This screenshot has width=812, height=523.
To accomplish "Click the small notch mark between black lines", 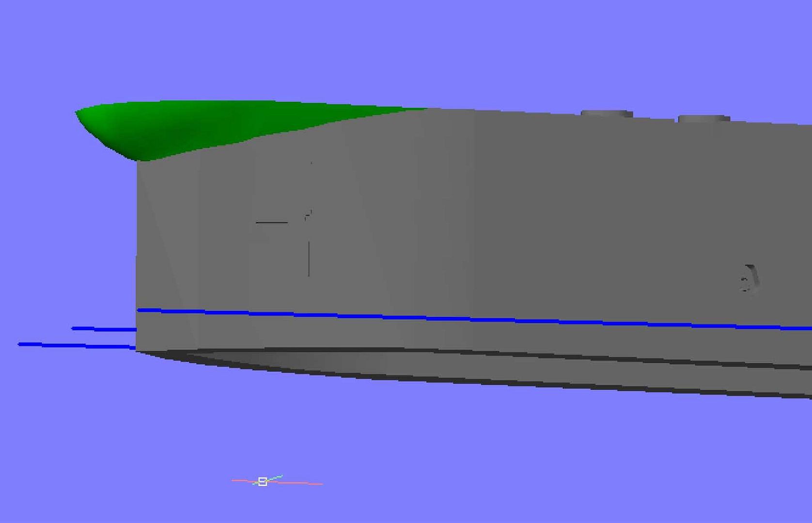I will [x=307, y=215].
